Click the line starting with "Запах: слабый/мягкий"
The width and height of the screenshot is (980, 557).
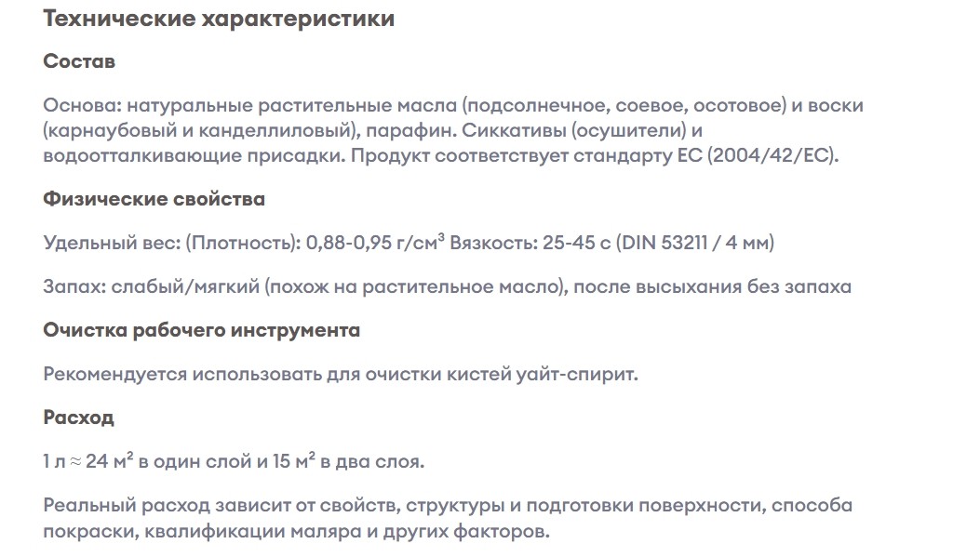(448, 286)
